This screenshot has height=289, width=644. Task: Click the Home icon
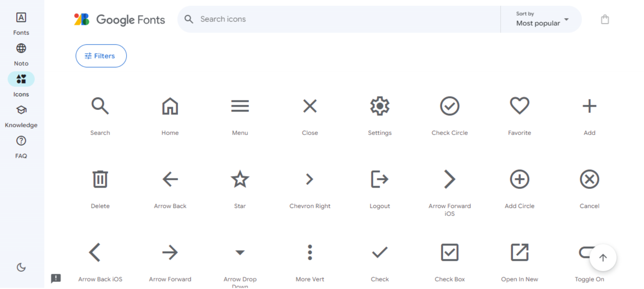click(170, 106)
